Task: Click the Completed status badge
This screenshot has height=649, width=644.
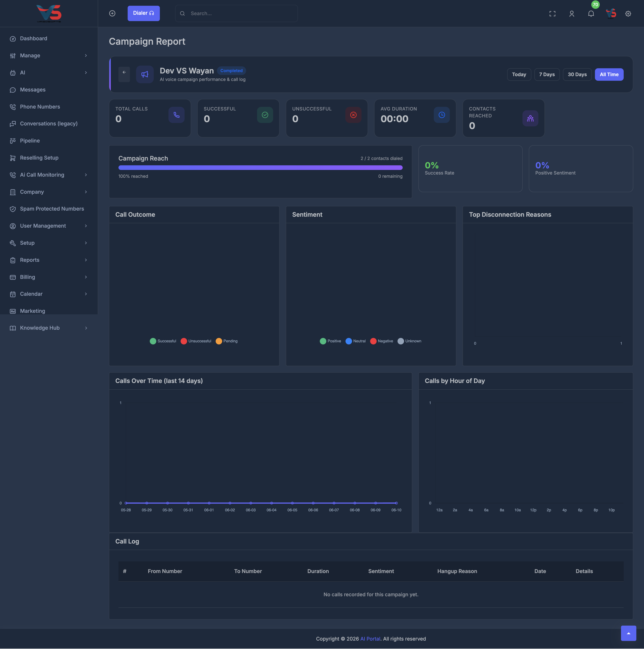Action: 231,71
